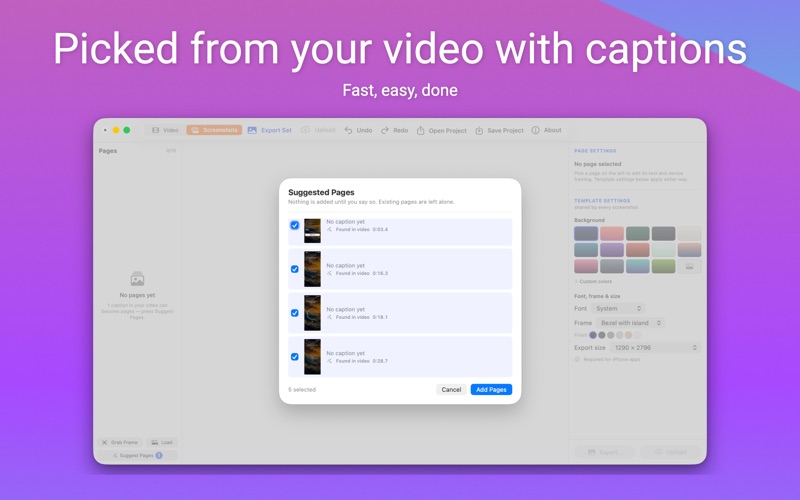
Task: Choose the coral red background swatch
Action: (638, 249)
